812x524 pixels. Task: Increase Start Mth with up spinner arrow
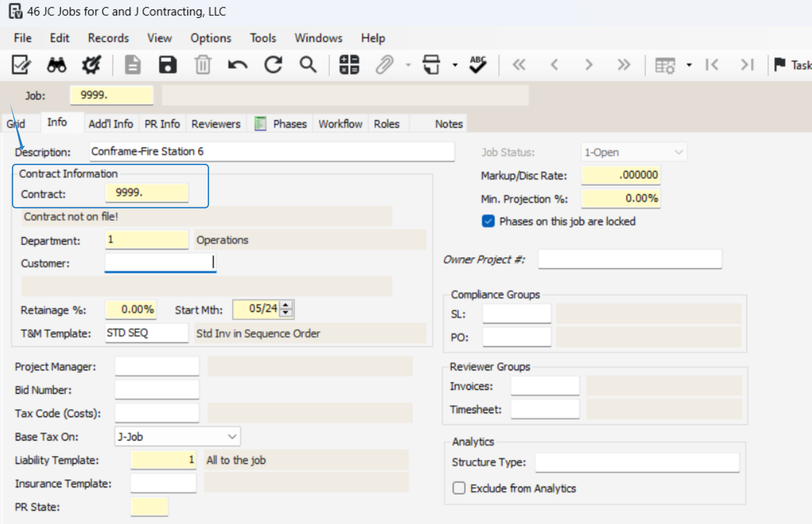tap(286, 305)
